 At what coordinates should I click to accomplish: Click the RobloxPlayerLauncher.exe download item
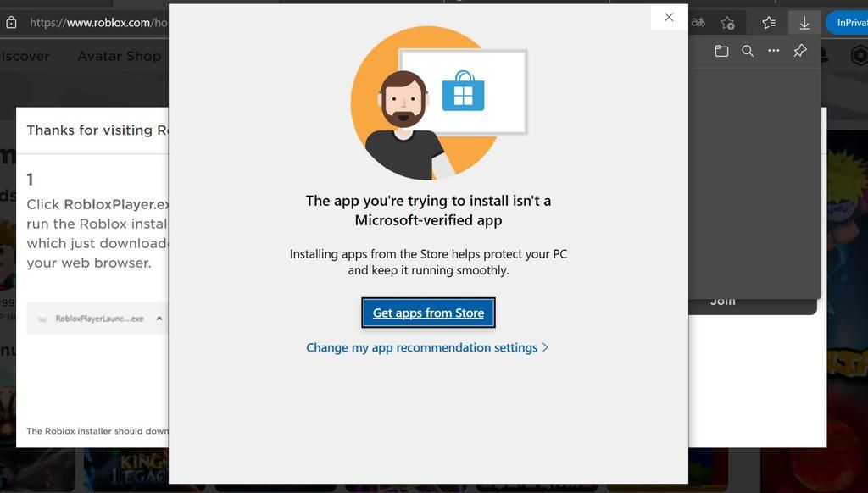coord(92,319)
